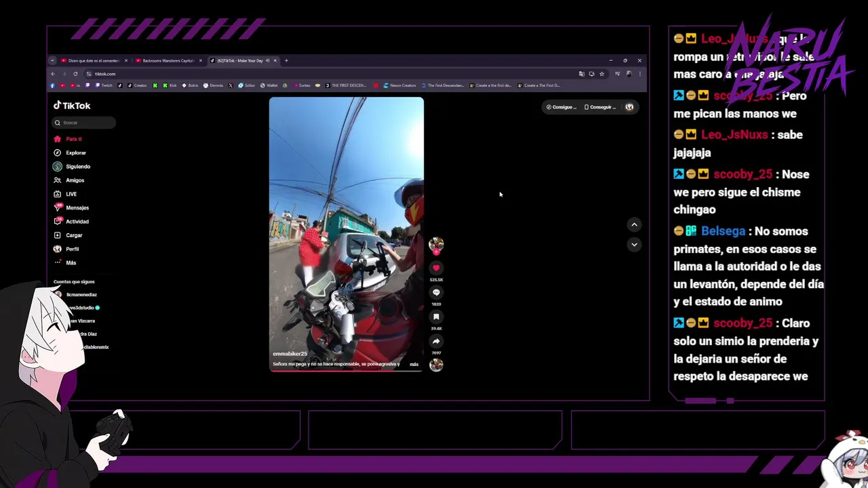Click the TikTok logo

click(72, 106)
